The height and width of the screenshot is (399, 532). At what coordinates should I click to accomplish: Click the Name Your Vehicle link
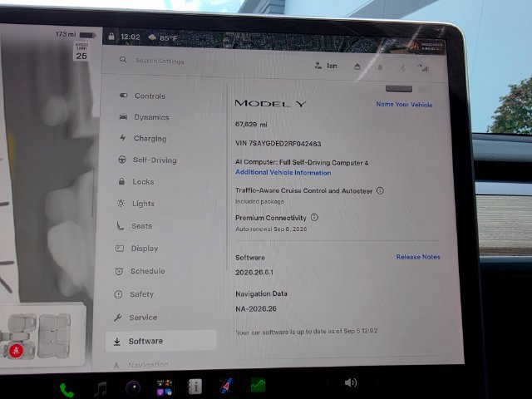[x=404, y=105]
